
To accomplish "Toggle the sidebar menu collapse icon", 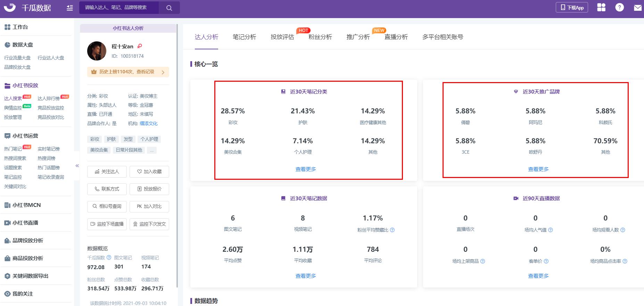I will coord(70,8).
